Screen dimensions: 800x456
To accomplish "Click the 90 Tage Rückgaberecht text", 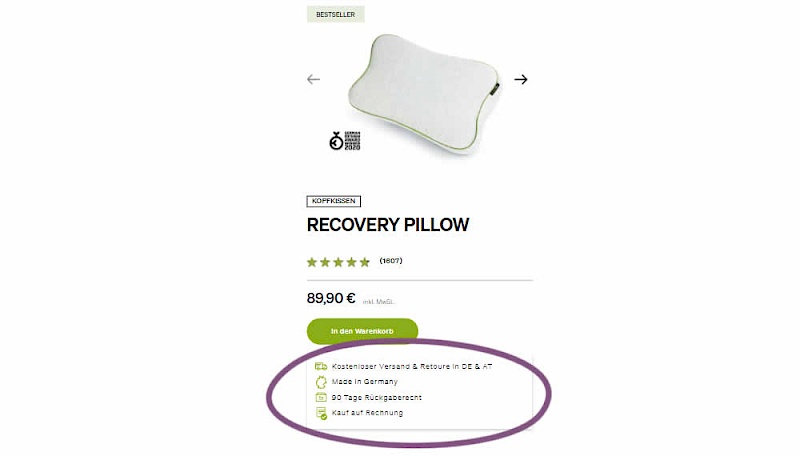I will tap(377, 397).
